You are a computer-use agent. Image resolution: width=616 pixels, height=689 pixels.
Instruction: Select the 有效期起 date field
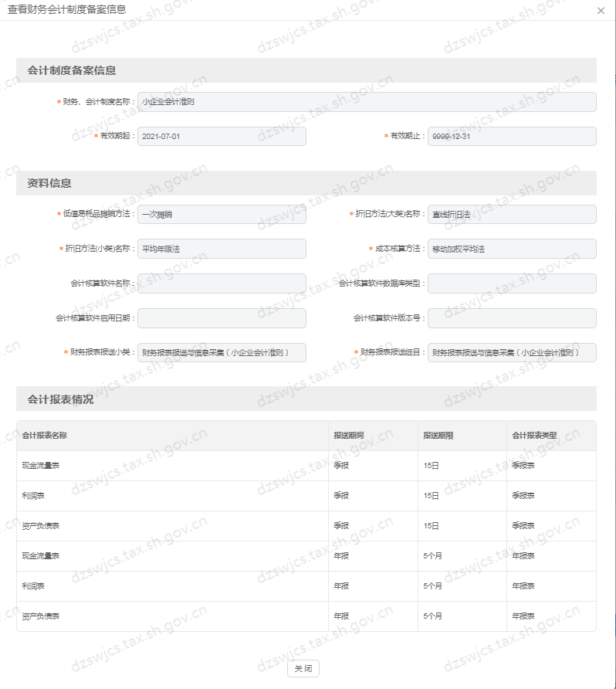[x=222, y=137]
